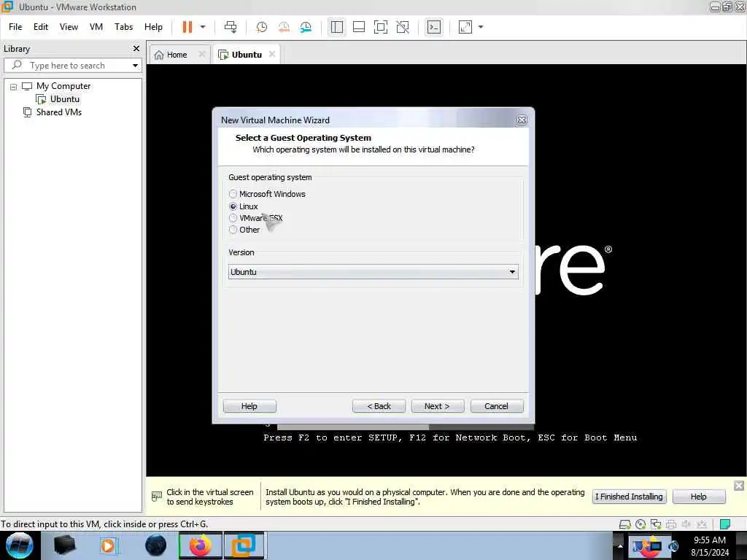The width and height of the screenshot is (747, 560).
Task: Proceed with the Next > button
Action: click(x=438, y=406)
